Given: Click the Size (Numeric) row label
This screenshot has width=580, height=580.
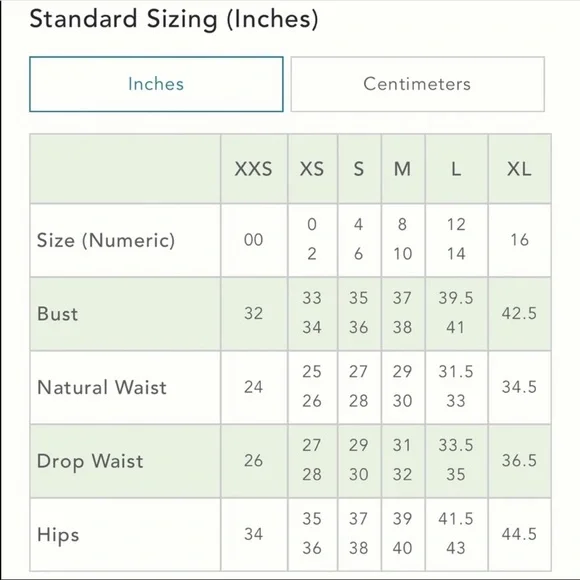Looking at the screenshot, I should [x=106, y=240].
